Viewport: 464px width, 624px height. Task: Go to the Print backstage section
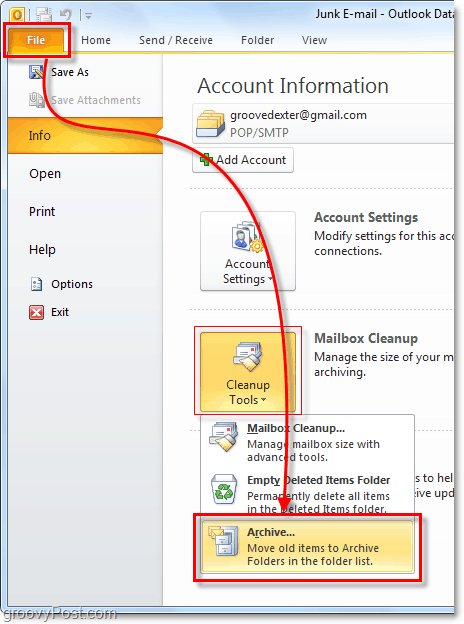pyautogui.click(x=42, y=211)
